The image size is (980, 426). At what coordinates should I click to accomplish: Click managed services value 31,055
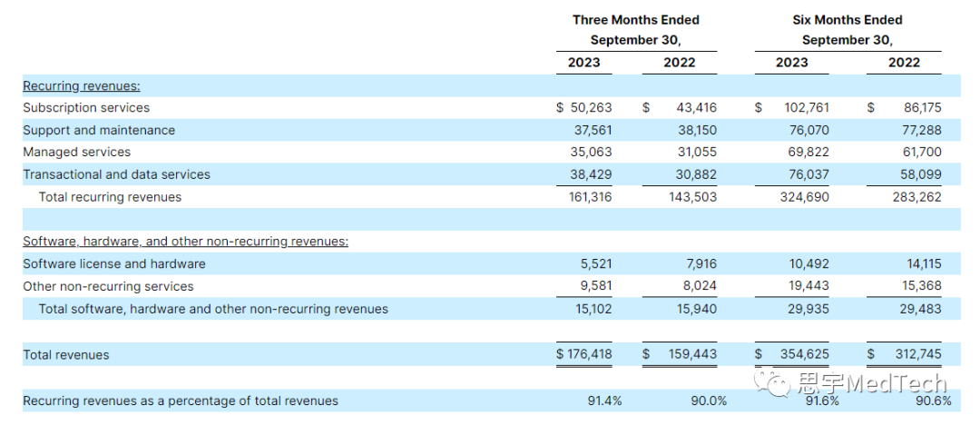pyautogui.click(x=696, y=152)
